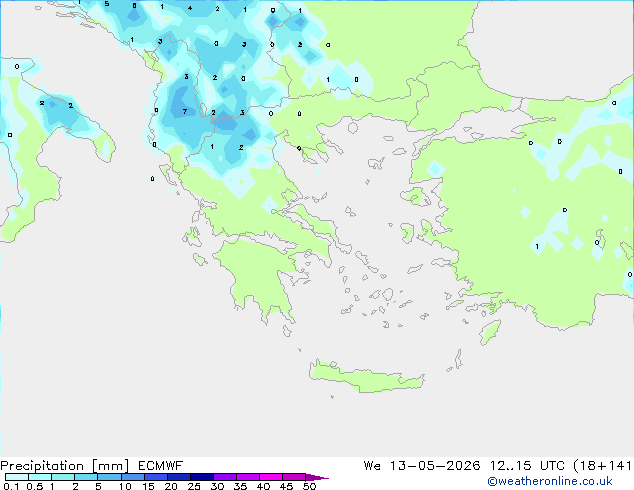Click the 0.5–1 mm legend color swatch
The image size is (634, 490).
pos(40,477)
